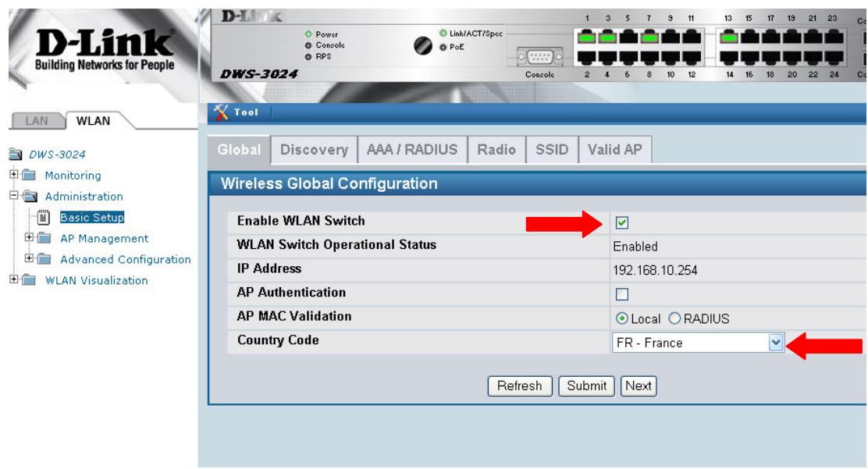Viewport: 868px width, 469px height.
Task: Open Advanced Configuration in the tree
Action: [x=126, y=260]
